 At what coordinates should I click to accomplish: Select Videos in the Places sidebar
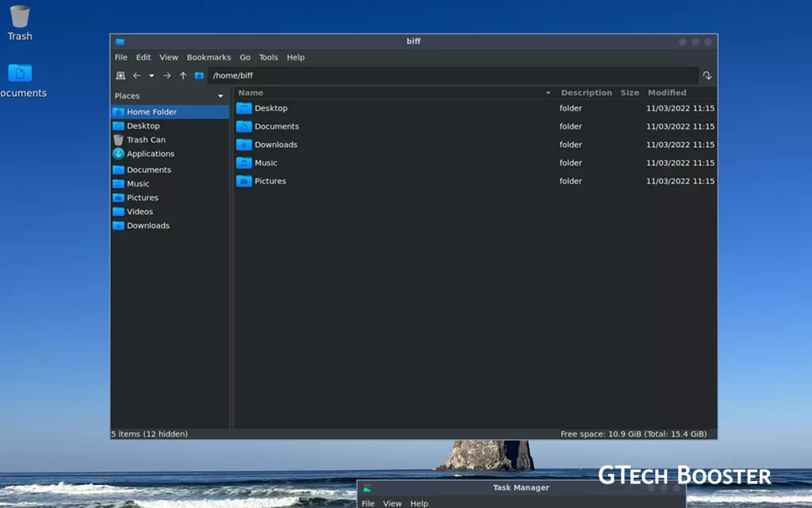click(140, 212)
